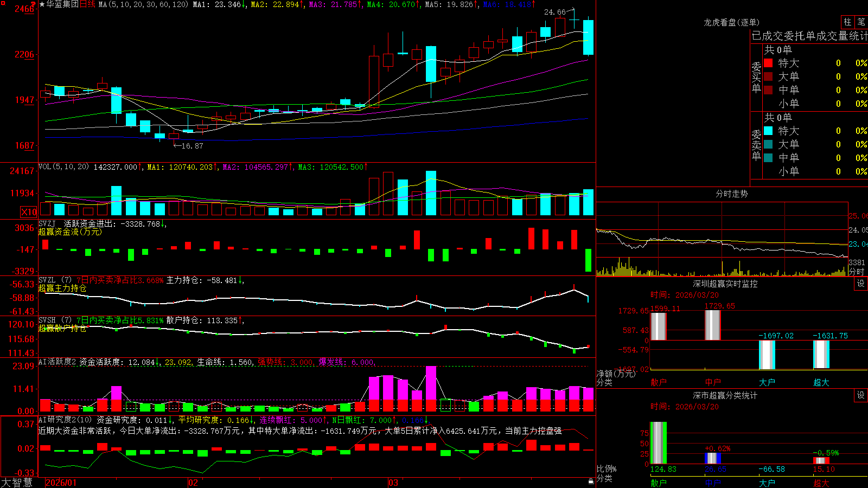Click the SVZJ indicator name

click(47, 223)
